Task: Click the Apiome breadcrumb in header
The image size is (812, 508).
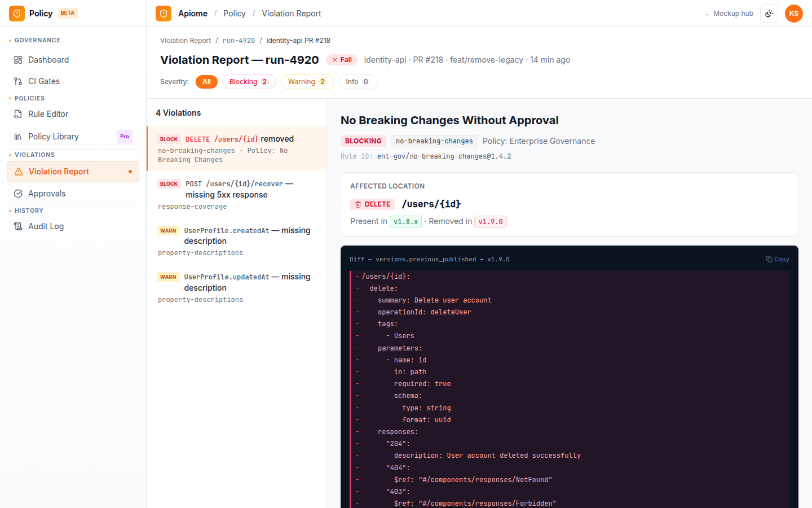Action: 193,14
